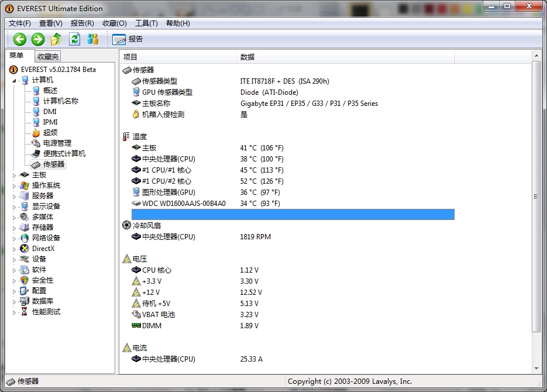Expand the 网络设备 tree node arrow

14,239
